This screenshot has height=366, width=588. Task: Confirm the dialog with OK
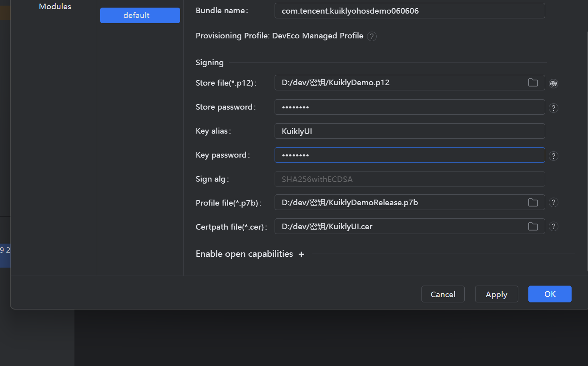[x=550, y=294]
